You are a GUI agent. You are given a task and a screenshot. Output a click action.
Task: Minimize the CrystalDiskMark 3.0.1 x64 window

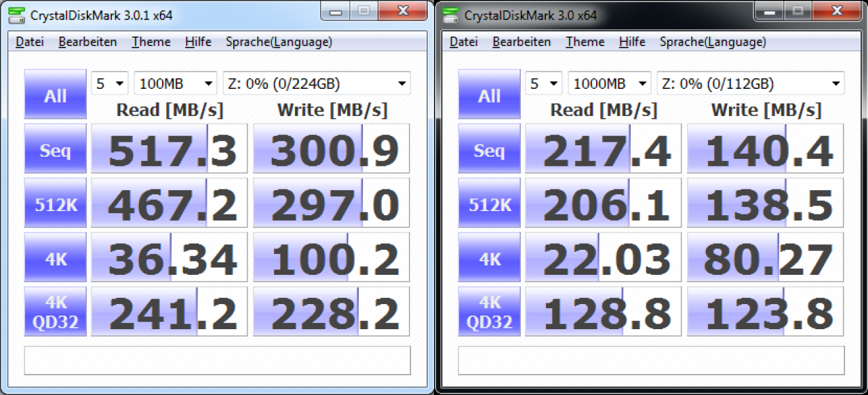[334, 10]
